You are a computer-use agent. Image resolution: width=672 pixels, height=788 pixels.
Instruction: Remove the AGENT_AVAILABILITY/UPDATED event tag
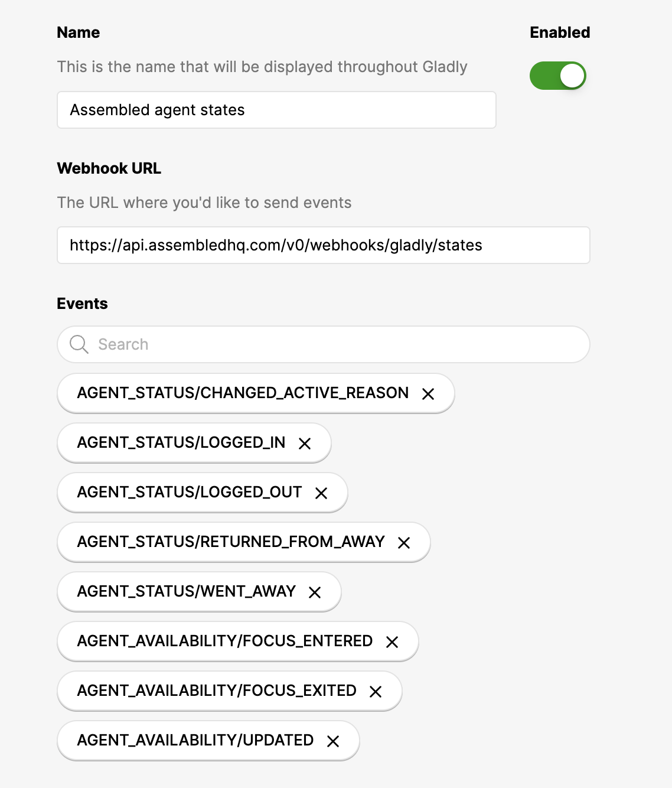tap(333, 741)
